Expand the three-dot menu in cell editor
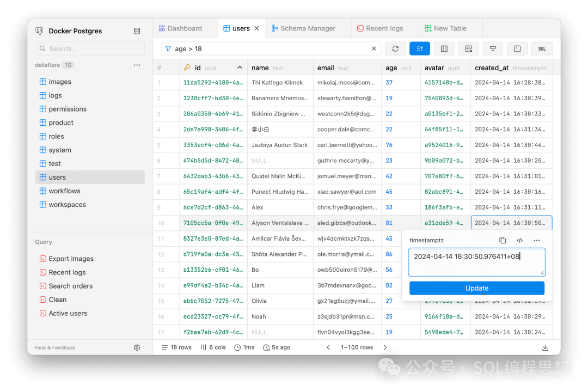Image resolution: width=588 pixels, height=391 pixels. coord(537,240)
